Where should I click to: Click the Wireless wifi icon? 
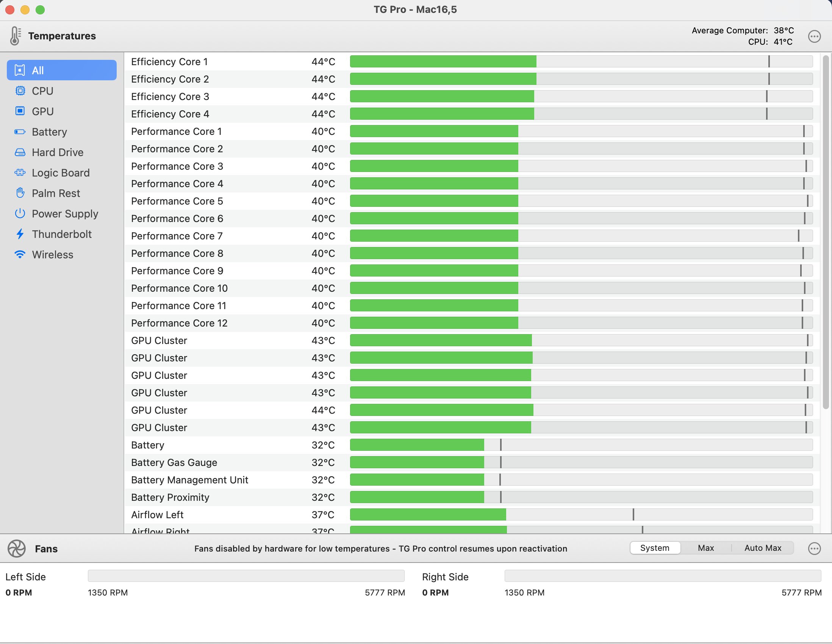tap(20, 255)
